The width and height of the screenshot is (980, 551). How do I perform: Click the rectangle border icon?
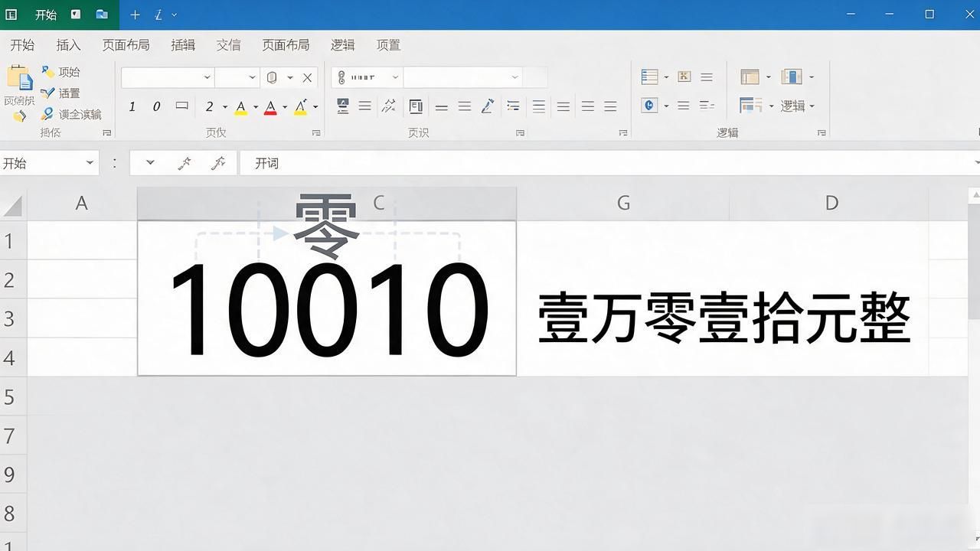(181, 106)
